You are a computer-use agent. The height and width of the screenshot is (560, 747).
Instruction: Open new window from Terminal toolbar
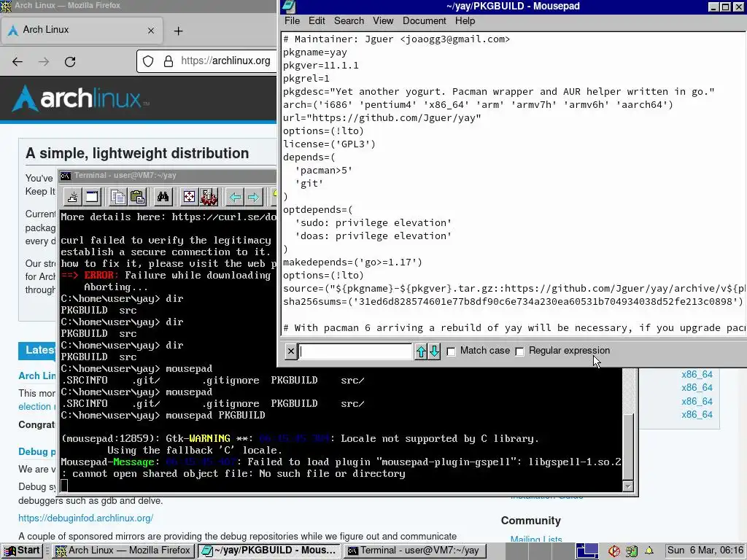click(x=92, y=197)
